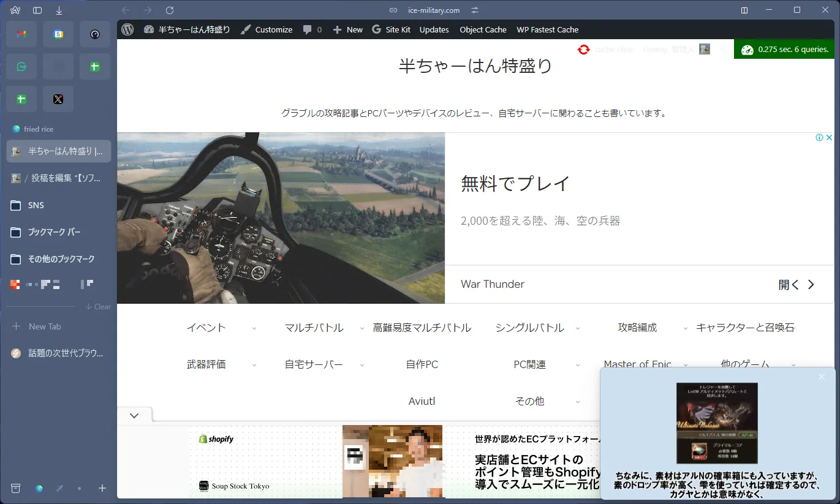Click the 半ちゃーはん特盛り admin bar site name
The height and width of the screenshot is (504, 840).
click(x=187, y=29)
